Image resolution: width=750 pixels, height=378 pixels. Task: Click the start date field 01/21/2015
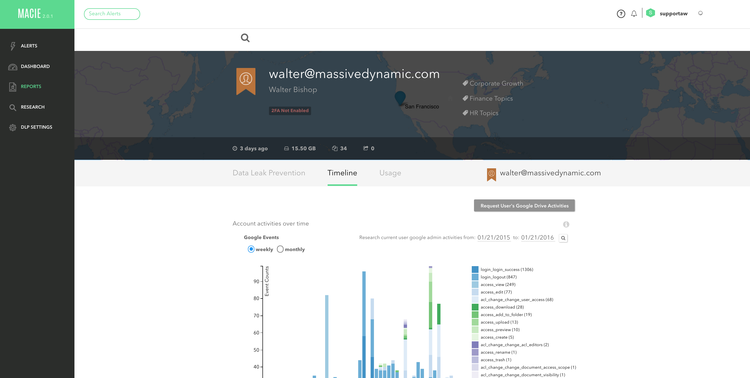[494, 238]
